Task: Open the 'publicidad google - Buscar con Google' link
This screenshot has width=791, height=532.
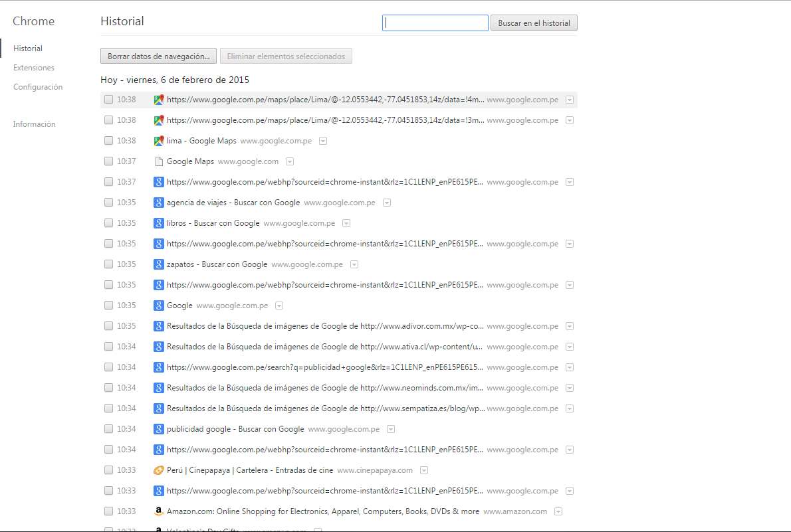Action: click(235, 429)
